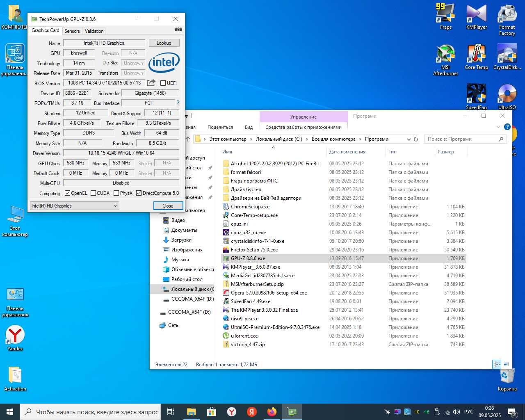525x420 pixels.
Task: Toggle the UEFI checkbox
Action: tap(163, 83)
